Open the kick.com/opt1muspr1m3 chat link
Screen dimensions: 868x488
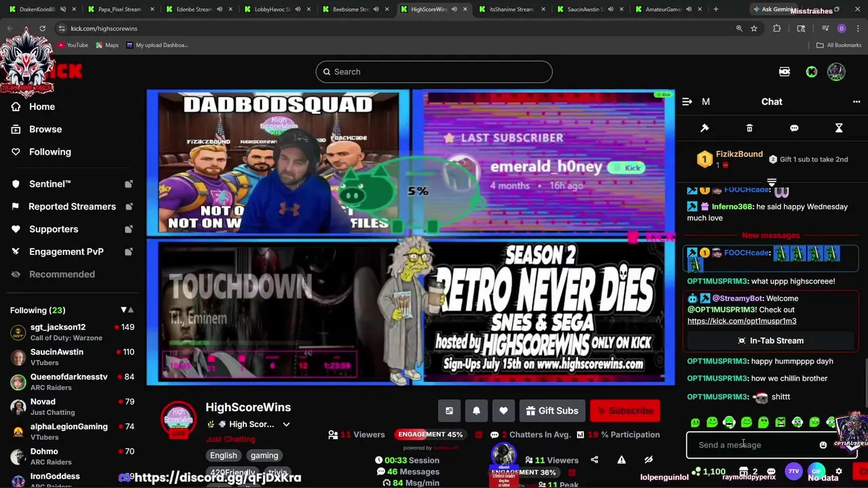tap(742, 321)
